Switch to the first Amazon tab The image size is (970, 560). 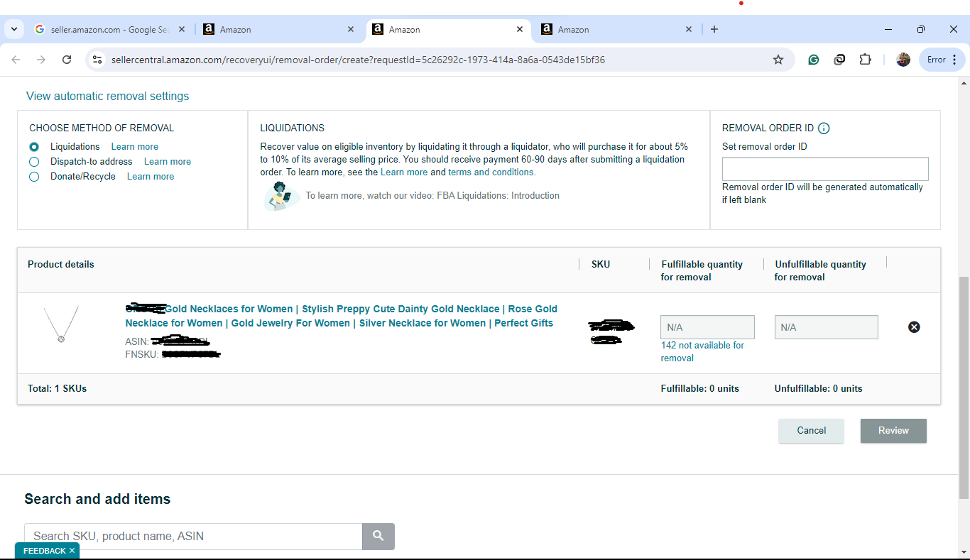coord(277,29)
